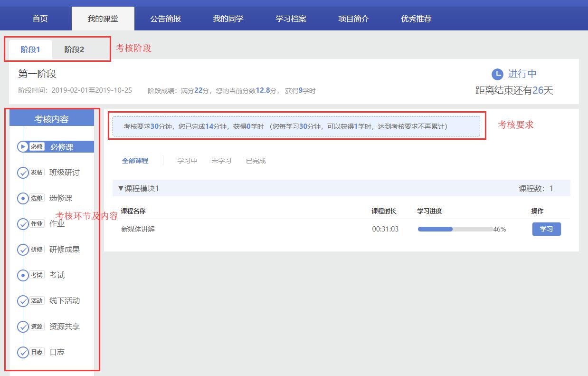The height and width of the screenshot is (376, 588).
Task: Open the 必修课 assessment item
Action: pos(62,147)
